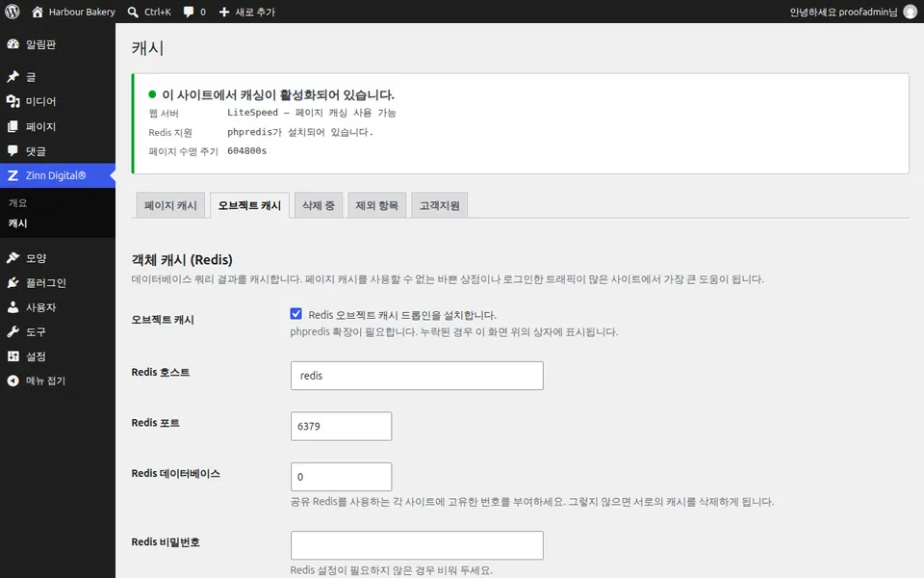Click the 미디어 media icon
This screenshot has height=578, width=924.
(13, 101)
